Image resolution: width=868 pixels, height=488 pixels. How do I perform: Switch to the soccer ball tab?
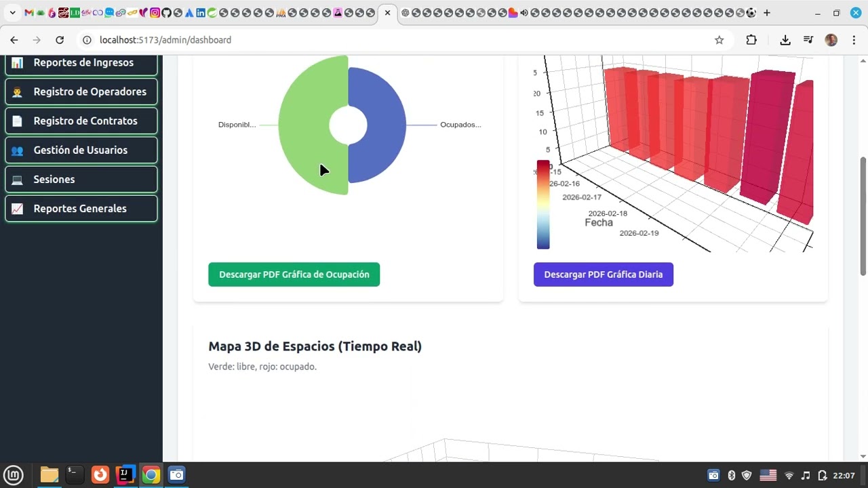pos(751,13)
